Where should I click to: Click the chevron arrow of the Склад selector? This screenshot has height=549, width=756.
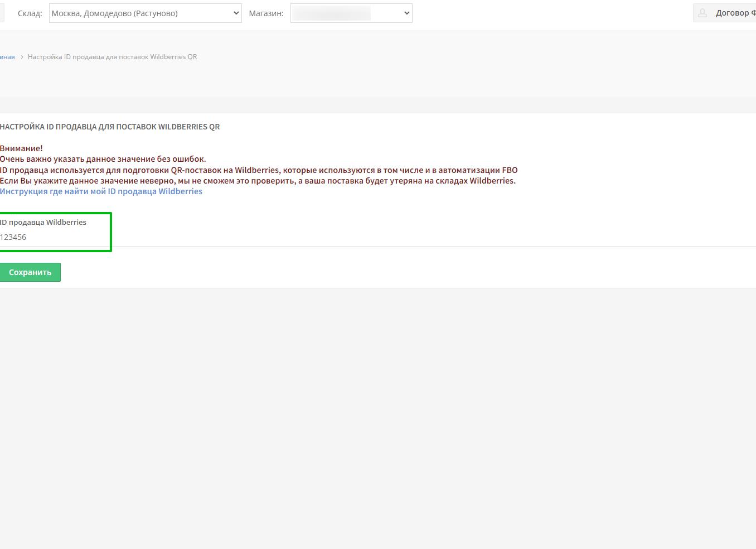(x=236, y=13)
